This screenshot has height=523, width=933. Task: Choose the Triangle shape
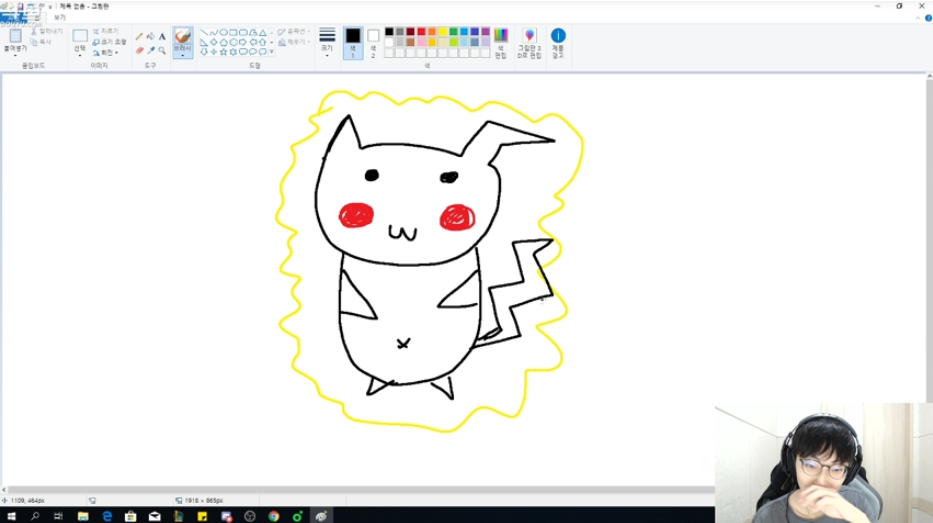(x=262, y=33)
